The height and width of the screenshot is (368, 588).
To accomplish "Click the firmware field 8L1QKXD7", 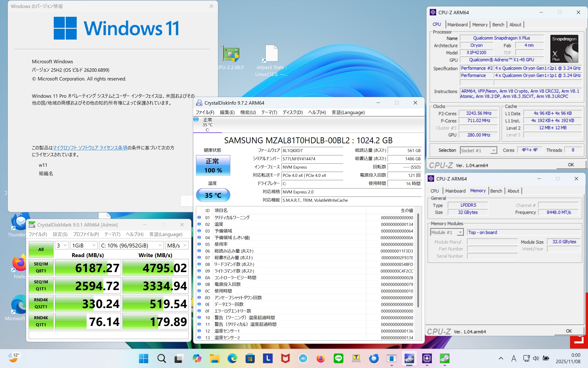I will point(312,151).
